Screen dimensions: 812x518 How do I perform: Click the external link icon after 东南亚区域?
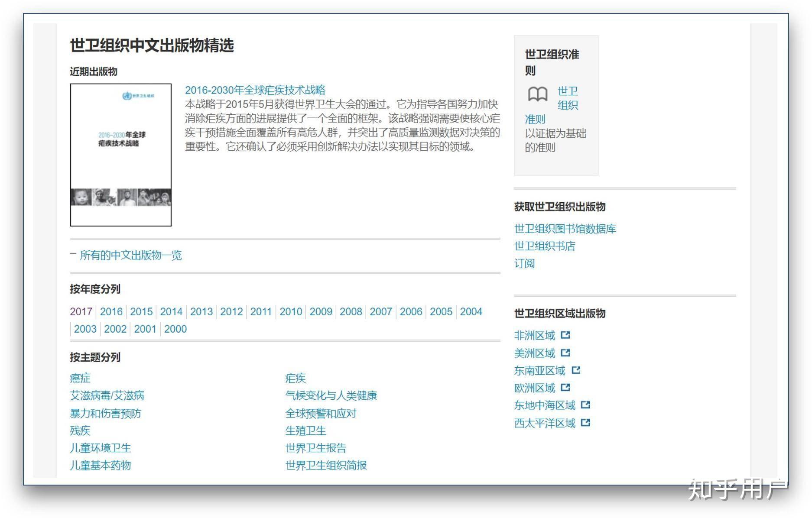click(576, 370)
